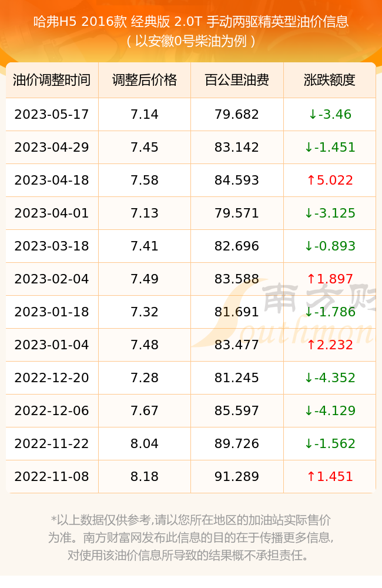This screenshot has height=588, width=382.
Task: Select the 91.289 fuel cost cell
Action: point(237,477)
